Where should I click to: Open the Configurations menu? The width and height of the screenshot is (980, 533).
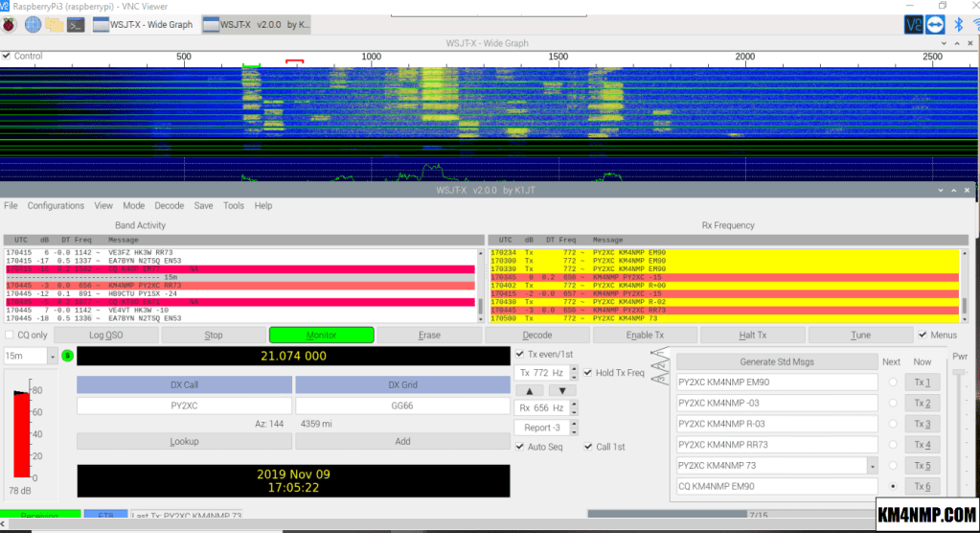click(x=56, y=205)
